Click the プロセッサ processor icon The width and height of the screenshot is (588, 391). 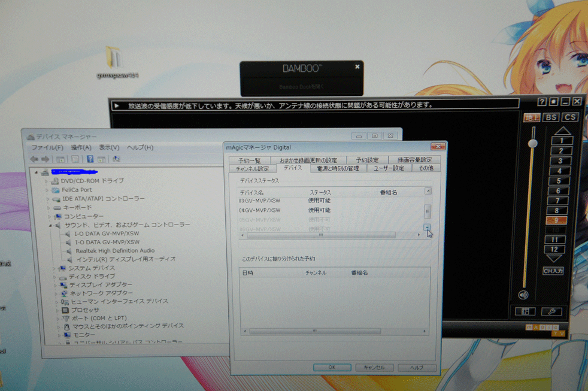[x=65, y=310]
